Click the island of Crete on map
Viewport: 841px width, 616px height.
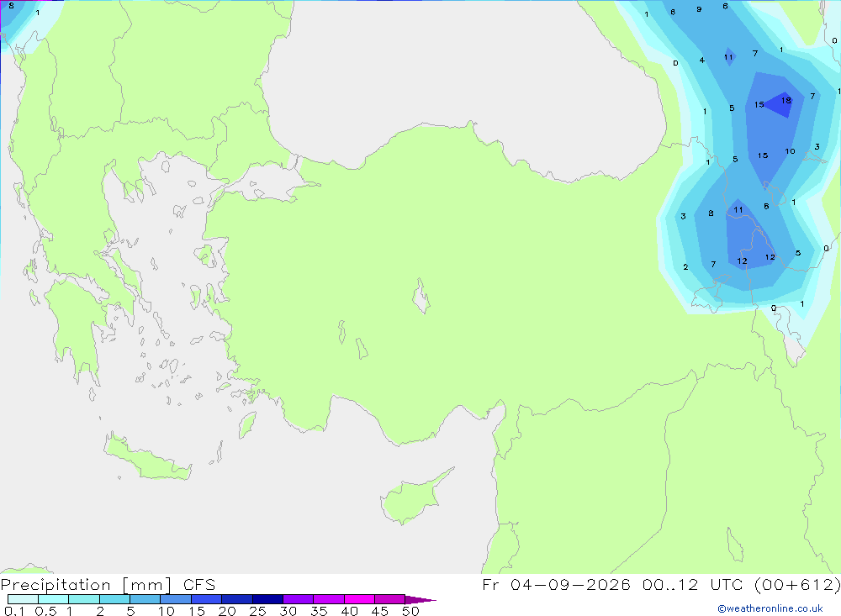(145, 457)
